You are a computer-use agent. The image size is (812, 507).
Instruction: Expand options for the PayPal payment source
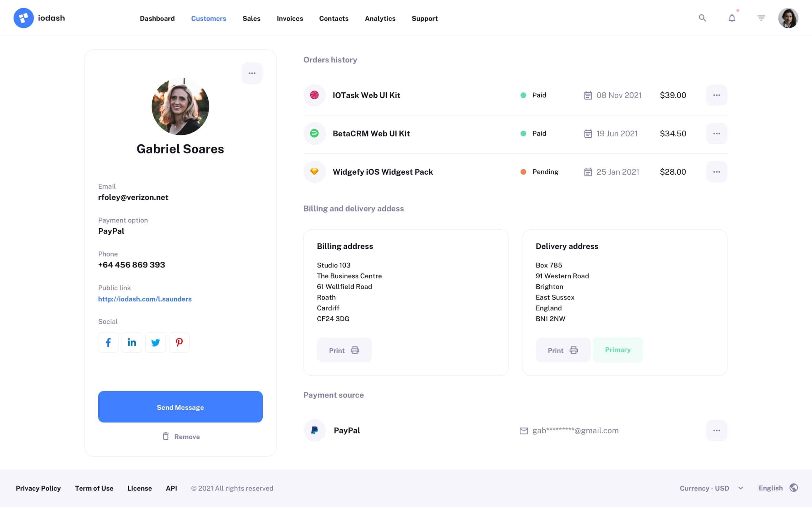pyautogui.click(x=717, y=430)
